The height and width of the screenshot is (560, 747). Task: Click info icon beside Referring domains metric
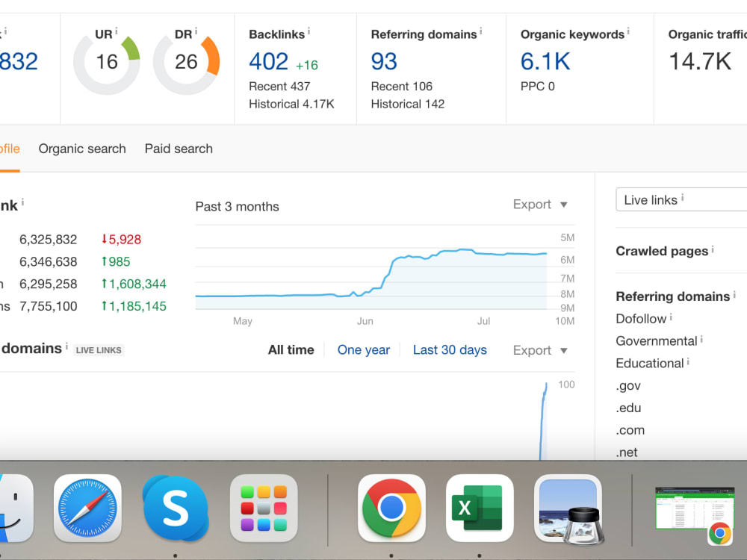coord(480,31)
